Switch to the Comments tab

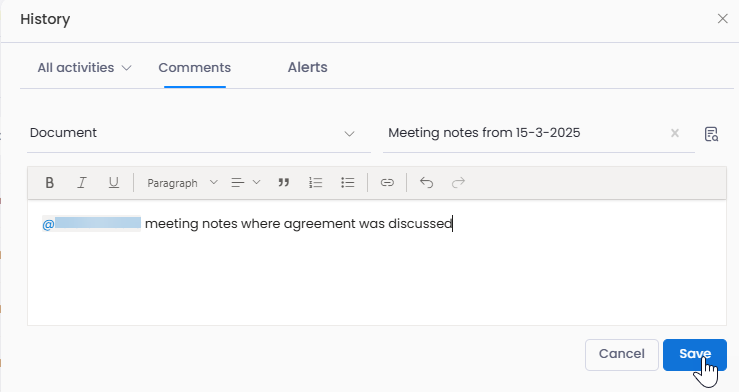[x=195, y=68]
